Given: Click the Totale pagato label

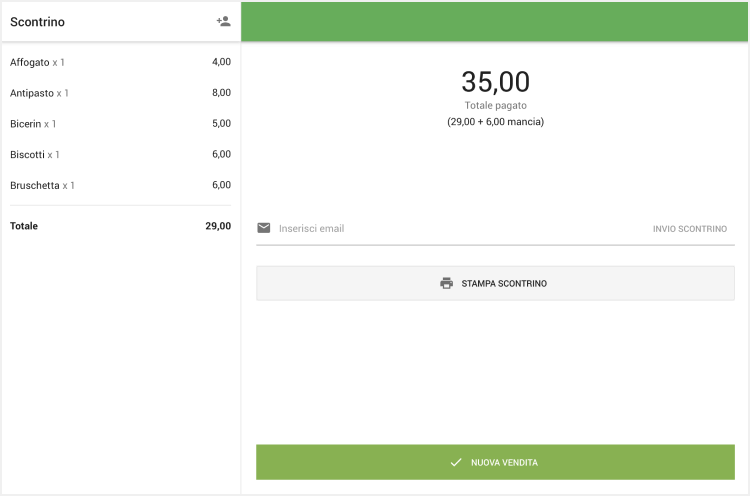Looking at the screenshot, I should coord(495,105).
